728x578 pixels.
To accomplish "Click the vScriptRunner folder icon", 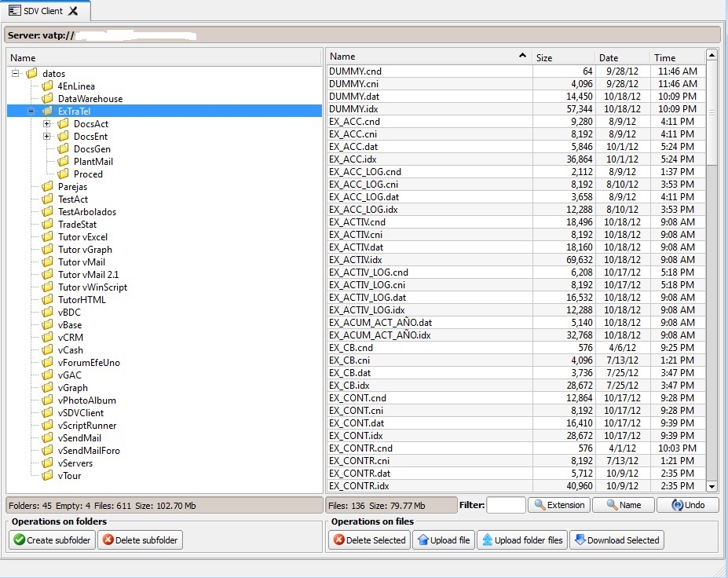I will pyautogui.click(x=47, y=425).
